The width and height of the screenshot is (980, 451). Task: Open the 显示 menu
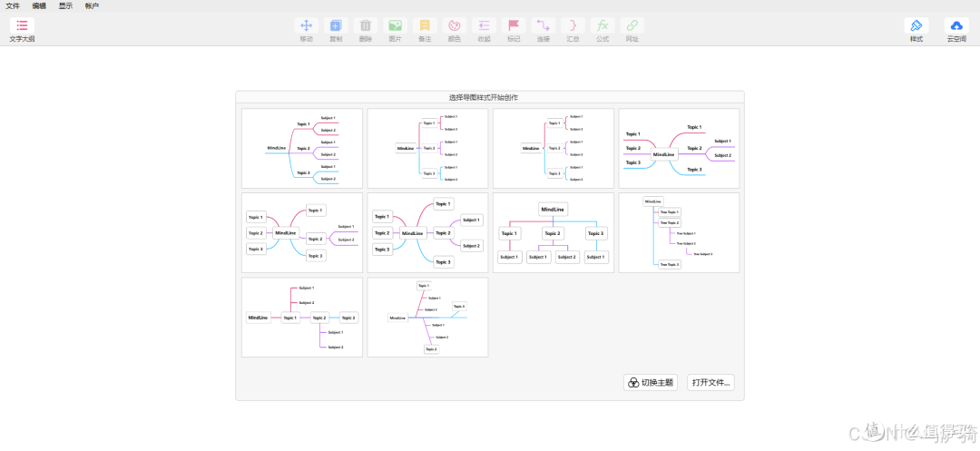coord(65,5)
